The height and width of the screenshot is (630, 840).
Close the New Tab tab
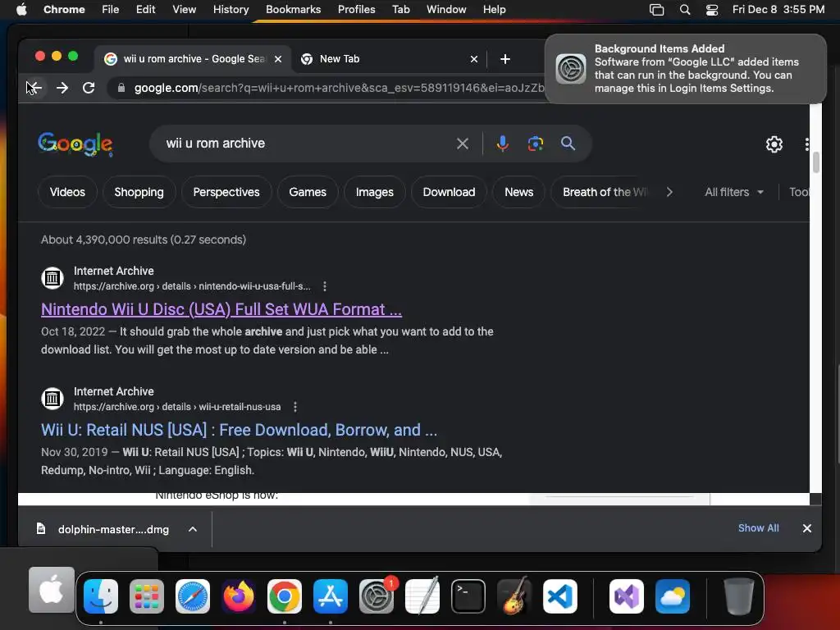(x=474, y=59)
